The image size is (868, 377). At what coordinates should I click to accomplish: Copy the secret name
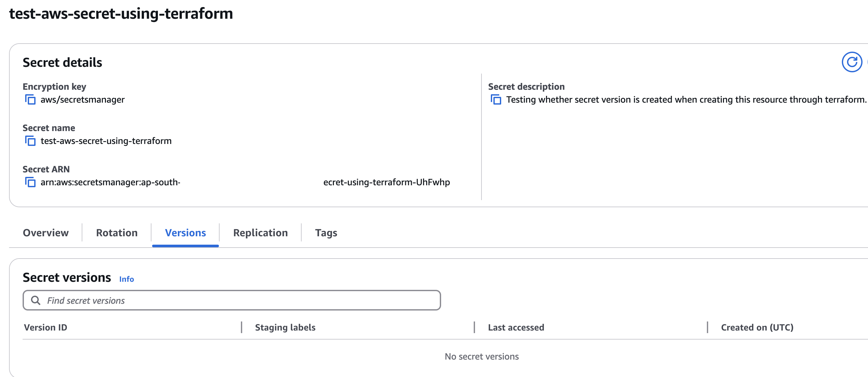coord(30,141)
